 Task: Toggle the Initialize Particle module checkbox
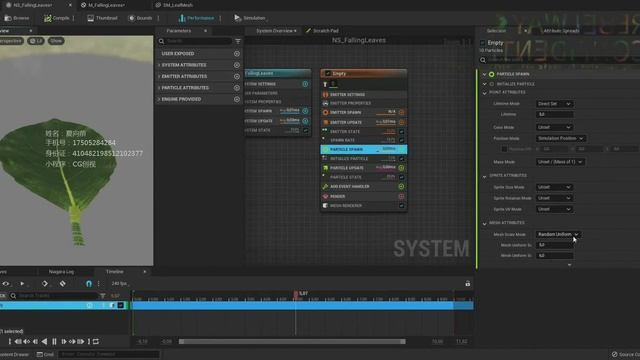402,159
